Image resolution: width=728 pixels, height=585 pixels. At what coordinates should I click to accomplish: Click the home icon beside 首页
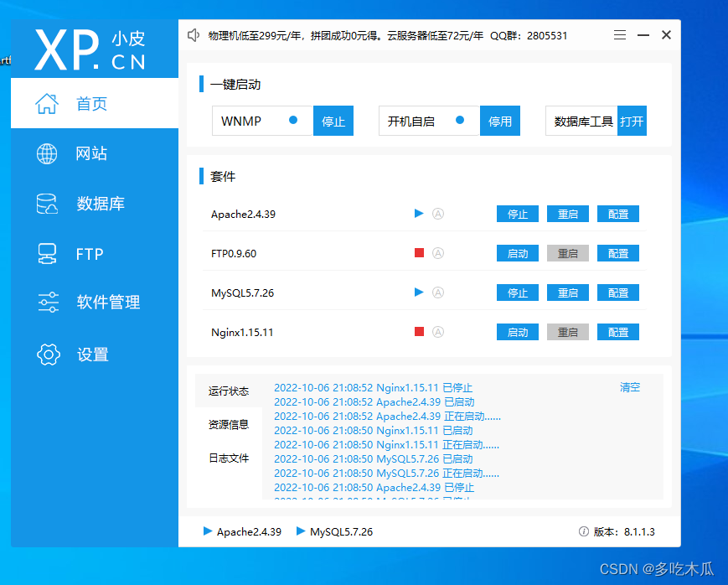coord(47,103)
